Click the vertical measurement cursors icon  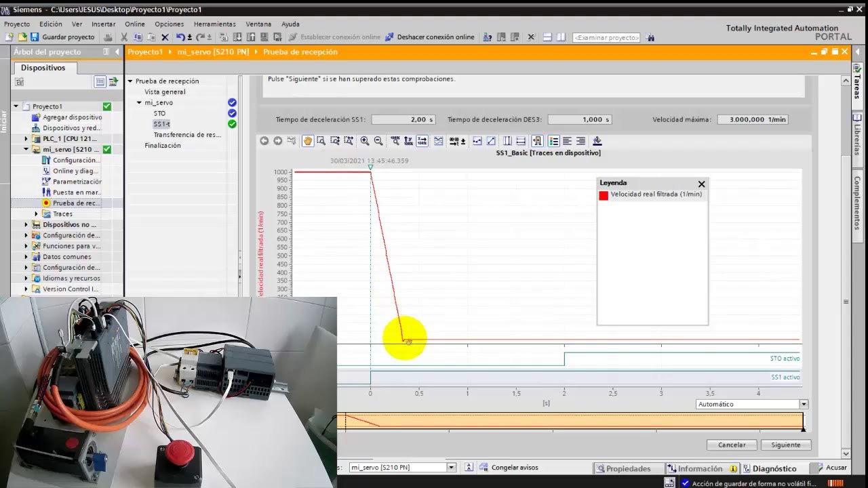[x=507, y=141]
